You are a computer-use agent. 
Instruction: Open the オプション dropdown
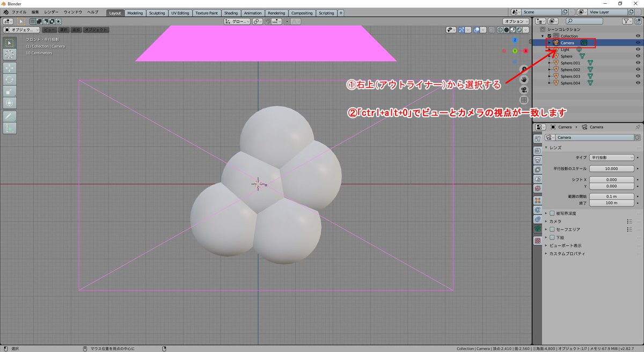[x=516, y=21]
